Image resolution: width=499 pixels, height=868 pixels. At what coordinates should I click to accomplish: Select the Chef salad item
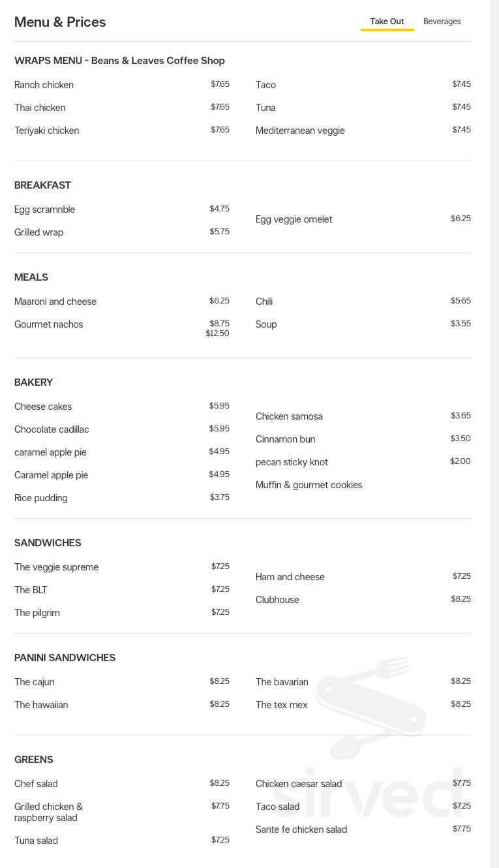tap(36, 784)
